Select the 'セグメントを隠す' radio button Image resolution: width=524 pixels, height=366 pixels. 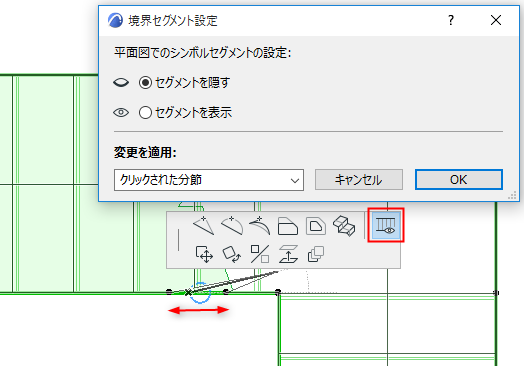(x=145, y=83)
